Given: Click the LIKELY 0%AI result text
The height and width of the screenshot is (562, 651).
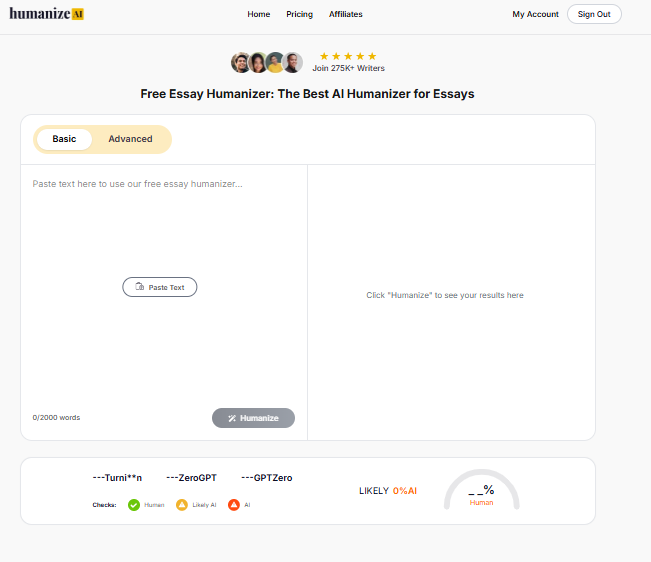Looking at the screenshot, I should [x=388, y=491].
